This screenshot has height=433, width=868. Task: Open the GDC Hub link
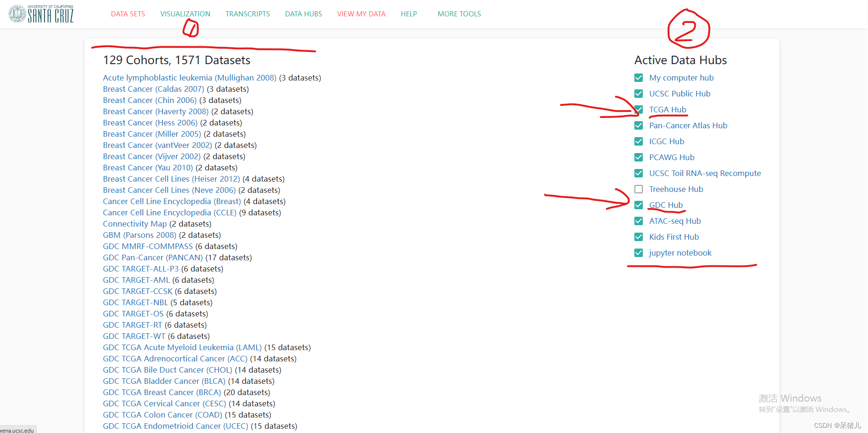(x=666, y=205)
